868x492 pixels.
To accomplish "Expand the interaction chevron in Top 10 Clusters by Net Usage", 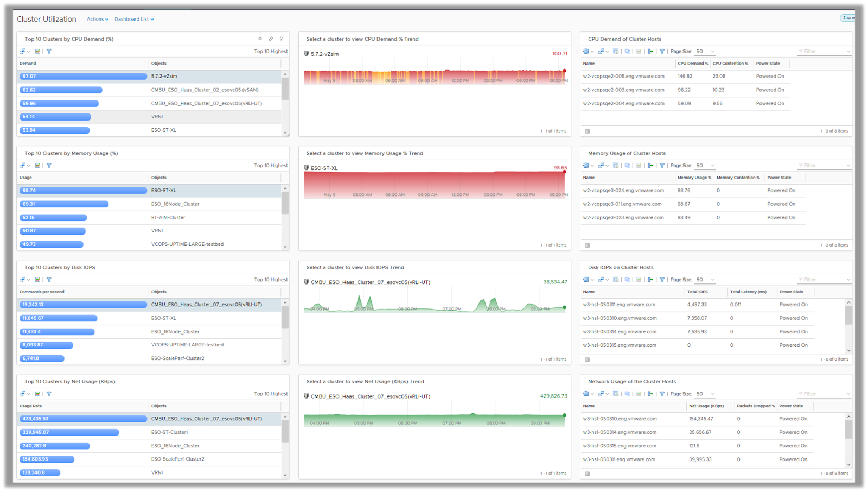I will [x=28, y=393].
